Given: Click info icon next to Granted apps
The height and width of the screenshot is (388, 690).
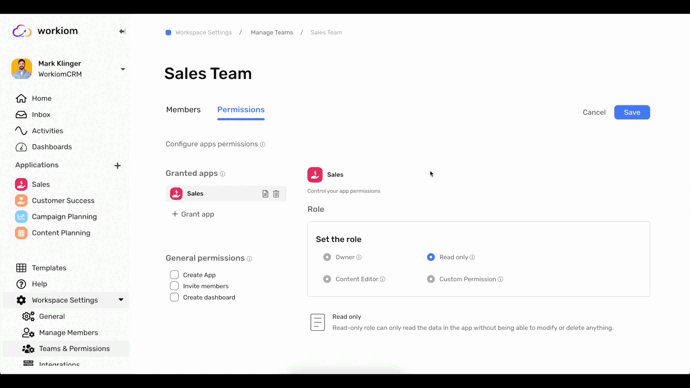Looking at the screenshot, I should click(x=223, y=174).
